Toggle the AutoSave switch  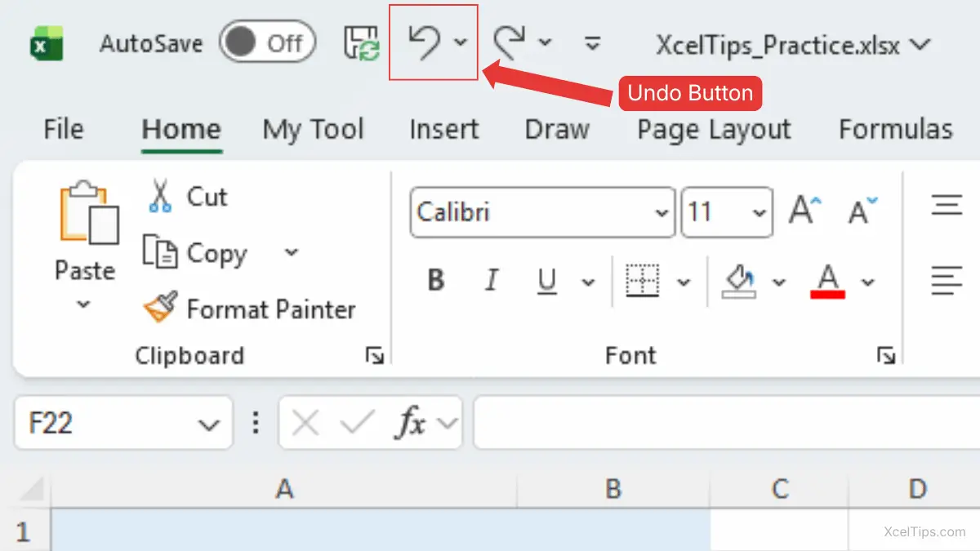point(266,42)
